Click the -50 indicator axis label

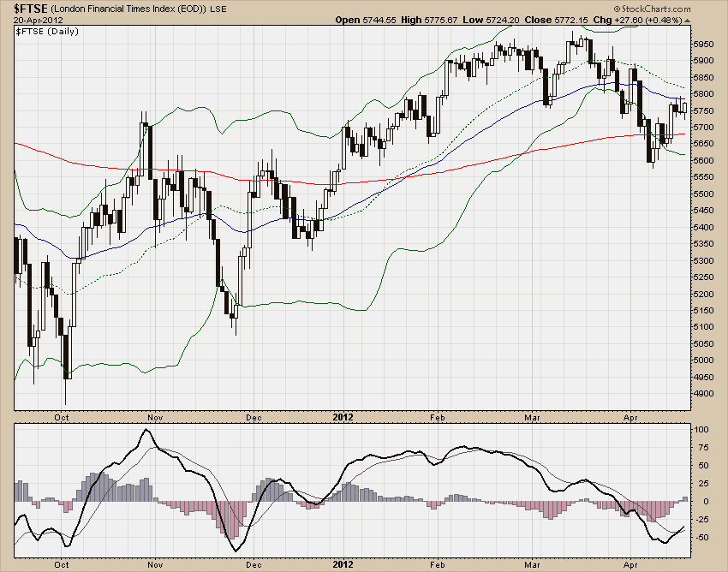point(701,538)
